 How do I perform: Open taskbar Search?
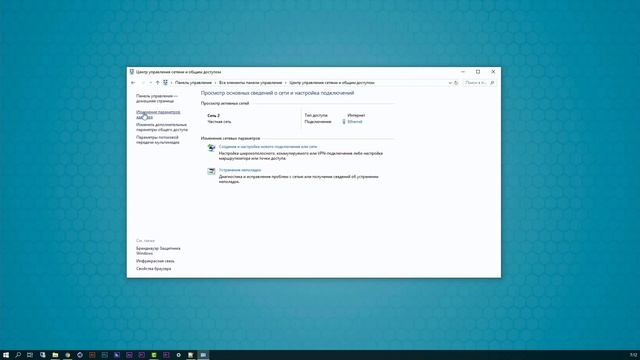(18, 355)
